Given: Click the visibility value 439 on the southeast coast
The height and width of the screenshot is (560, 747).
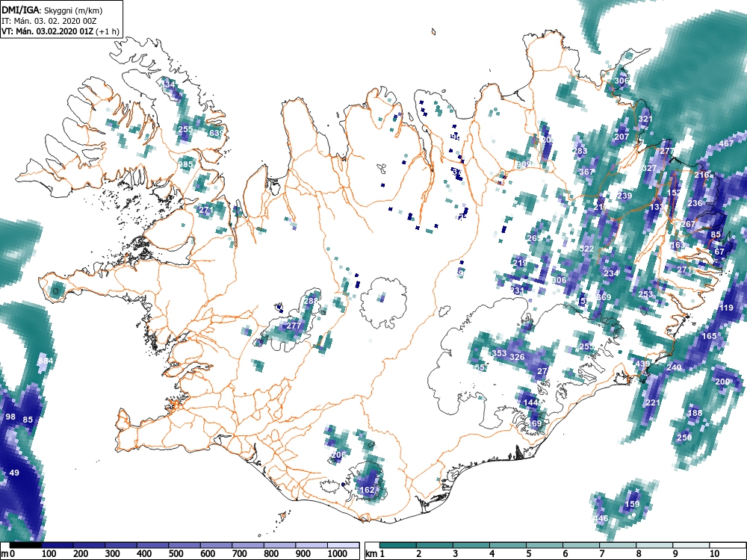Looking at the screenshot, I should point(642,364).
